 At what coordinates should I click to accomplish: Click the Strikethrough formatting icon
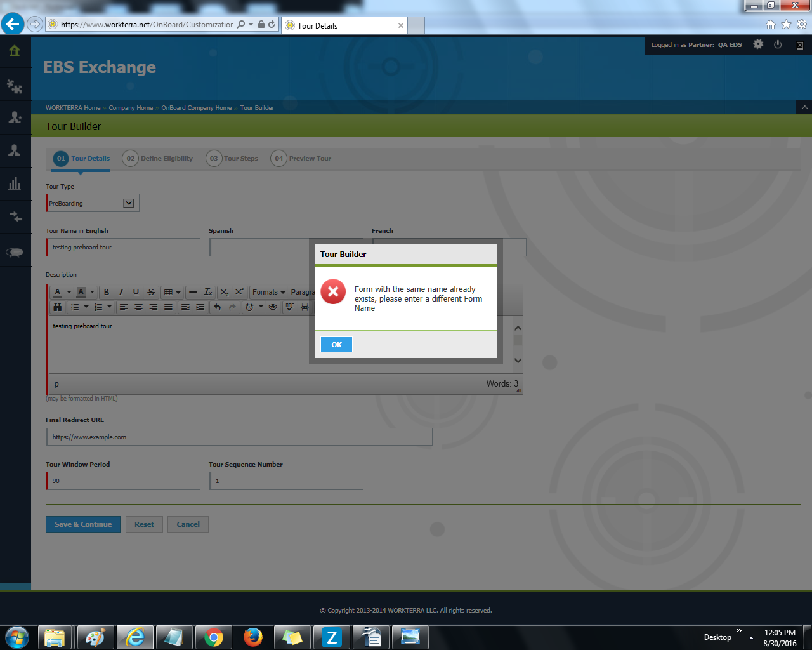[x=151, y=292]
